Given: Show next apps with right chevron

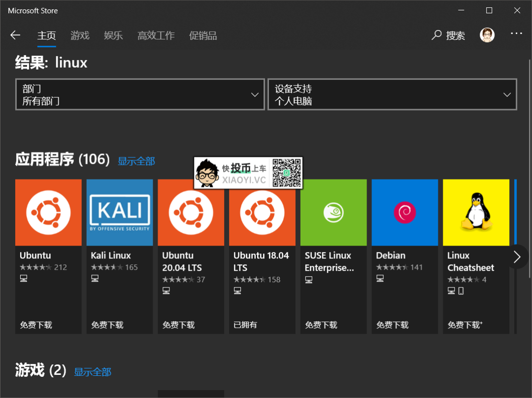Looking at the screenshot, I should pyautogui.click(x=517, y=257).
